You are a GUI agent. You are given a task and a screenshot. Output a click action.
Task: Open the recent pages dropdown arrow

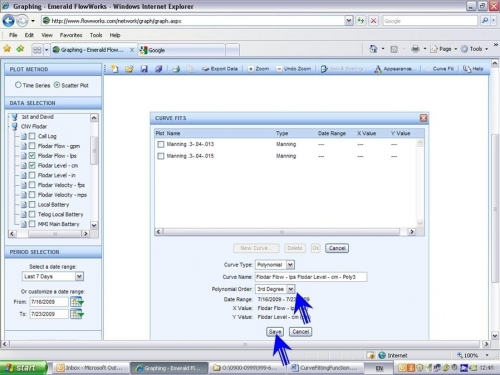[33, 21]
